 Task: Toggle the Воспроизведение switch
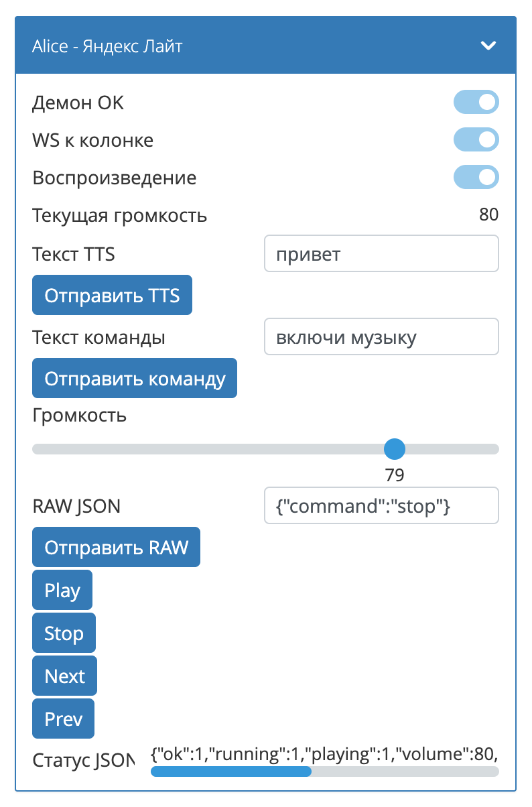point(476,178)
